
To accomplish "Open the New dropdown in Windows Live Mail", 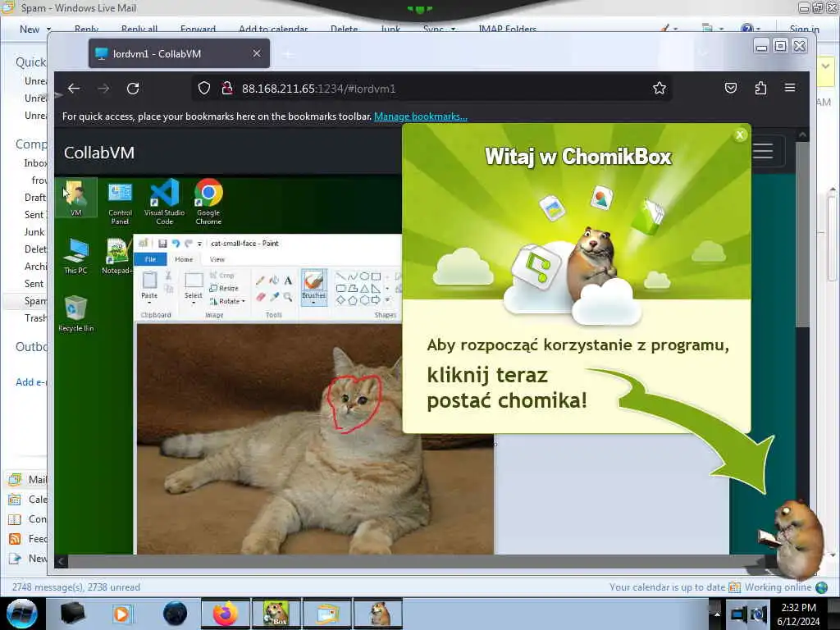I will pos(48,29).
